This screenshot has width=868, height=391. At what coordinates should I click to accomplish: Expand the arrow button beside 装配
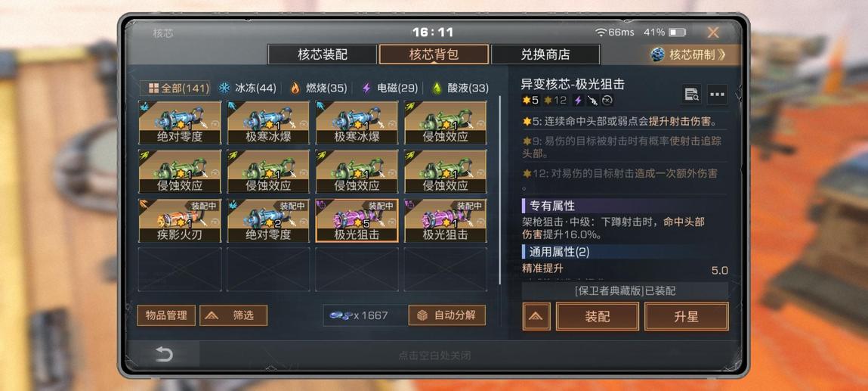click(536, 317)
